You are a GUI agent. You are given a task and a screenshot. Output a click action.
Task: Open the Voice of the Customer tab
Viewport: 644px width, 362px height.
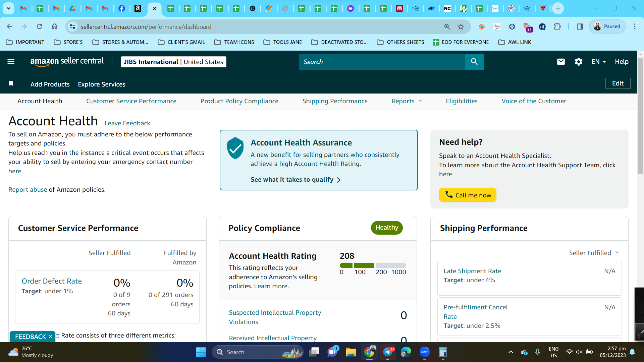coord(534,101)
